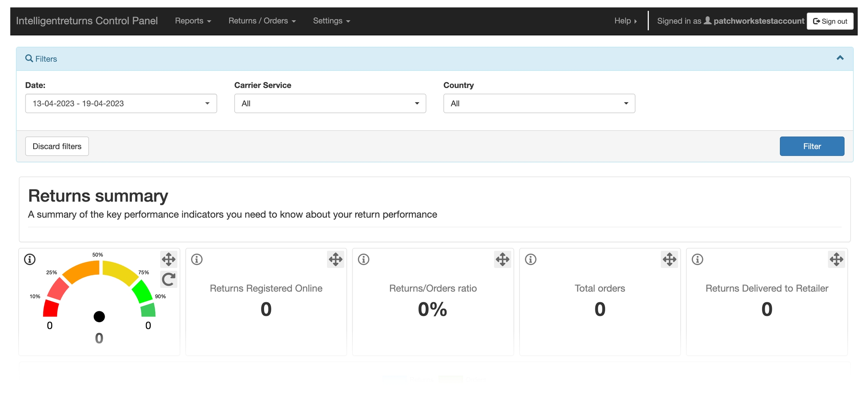The width and height of the screenshot is (868, 397).
Task: Open the Country dropdown
Action: [539, 103]
